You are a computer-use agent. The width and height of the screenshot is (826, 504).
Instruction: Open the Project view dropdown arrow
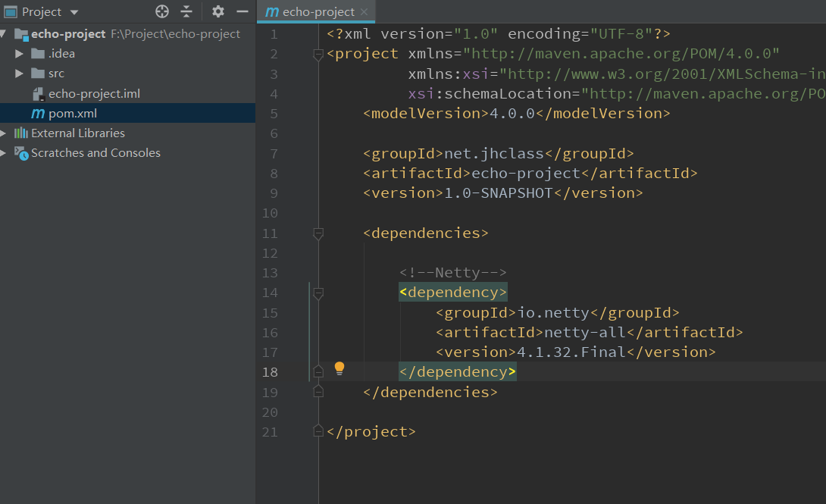click(x=74, y=12)
